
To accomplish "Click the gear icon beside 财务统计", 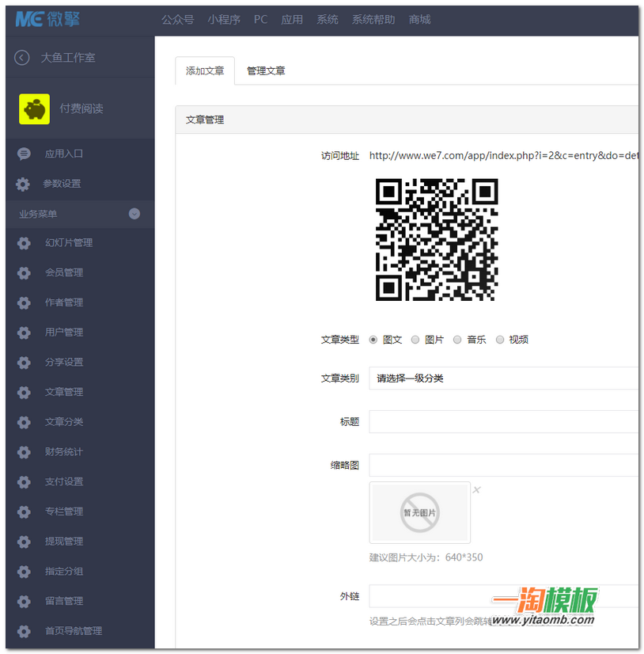I will (24, 452).
